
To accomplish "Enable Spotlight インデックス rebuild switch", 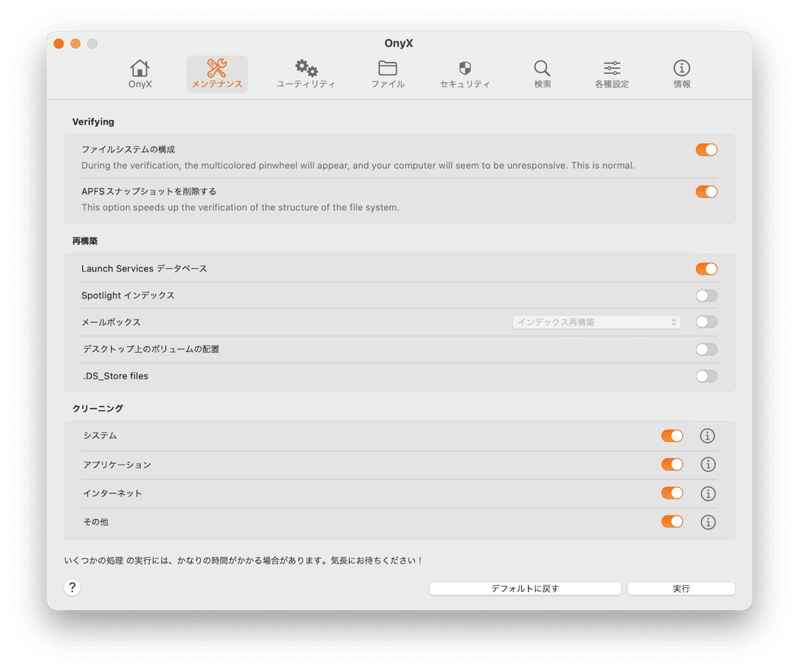I will point(706,296).
